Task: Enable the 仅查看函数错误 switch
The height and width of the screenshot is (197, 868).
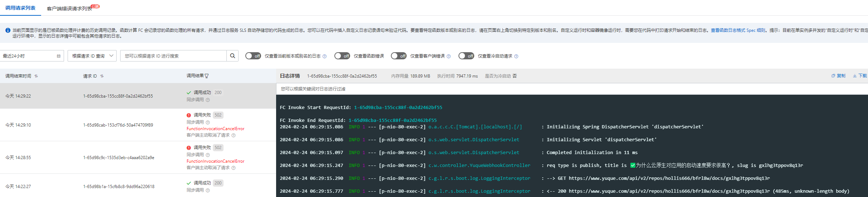Action: coord(342,56)
